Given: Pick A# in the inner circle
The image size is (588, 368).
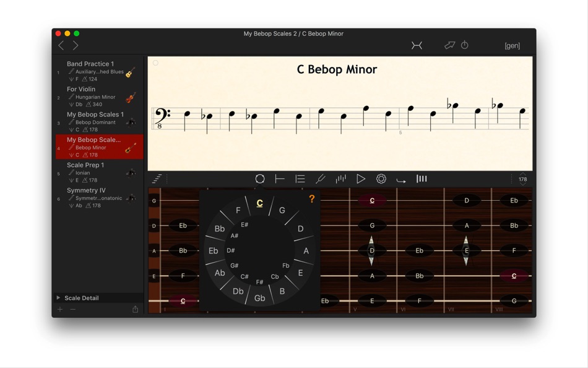Looking at the screenshot, I should 235,236.
